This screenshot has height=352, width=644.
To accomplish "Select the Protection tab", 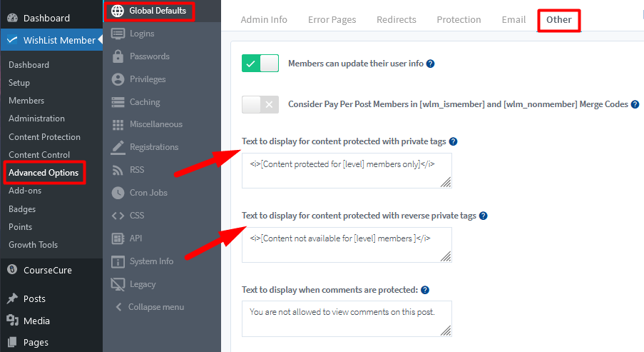I will click(459, 20).
